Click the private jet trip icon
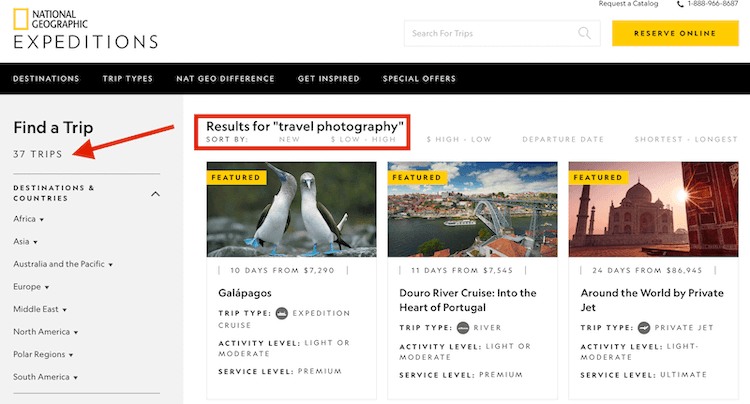This screenshot has width=750, height=404. click(644, 327)
